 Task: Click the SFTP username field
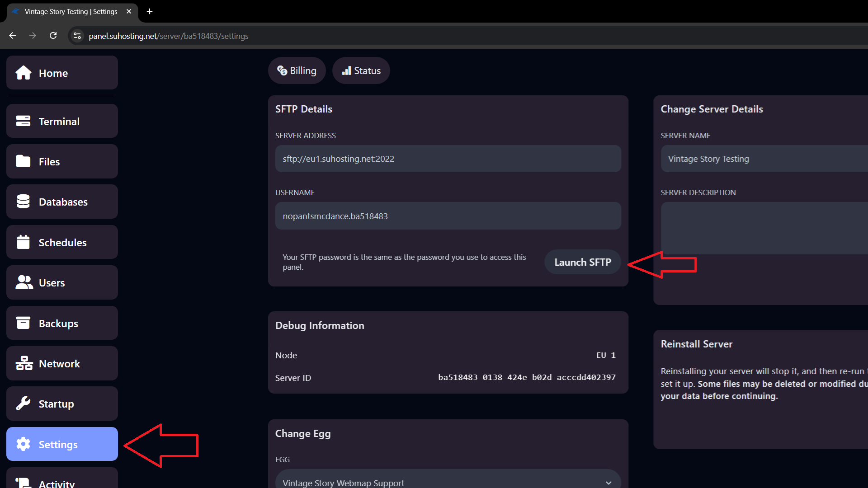click(x=448, y=216)
